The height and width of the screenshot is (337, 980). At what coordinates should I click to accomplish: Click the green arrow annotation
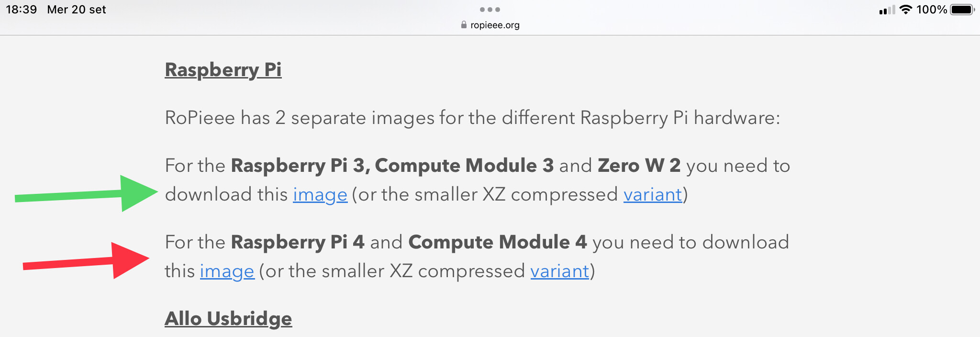coord(86,194)
